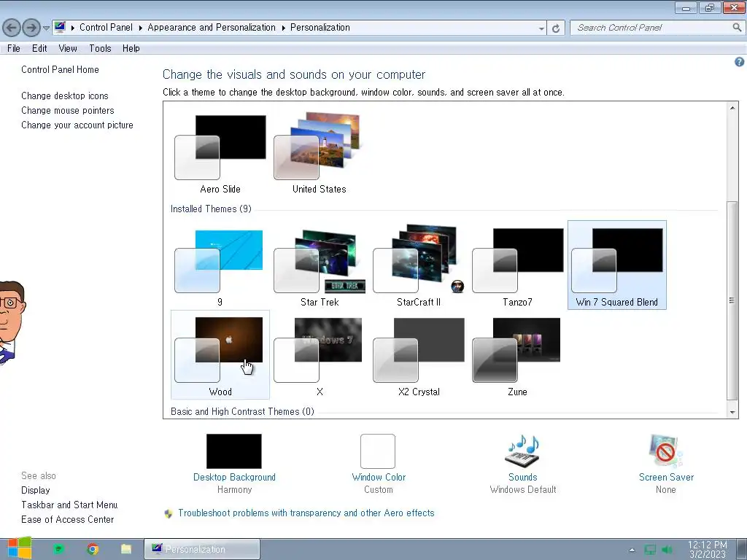Open the Window Color swatch
The width and height of the screenshot is (747, 560).
(x=378, y=451)
